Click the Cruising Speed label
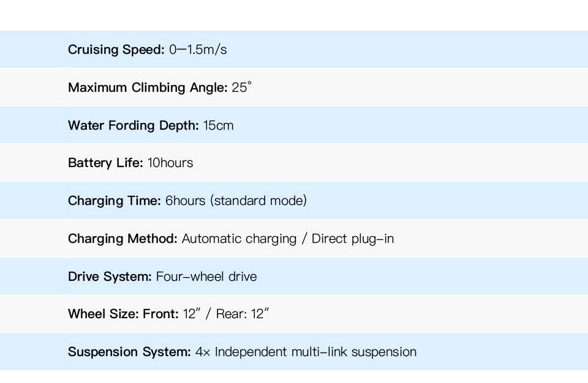 116,50
